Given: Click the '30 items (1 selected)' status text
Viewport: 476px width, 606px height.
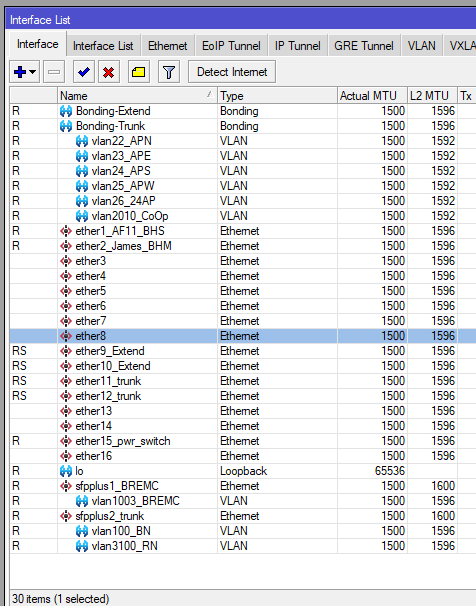Looking at the screenshot, I should tap(60, 599).
